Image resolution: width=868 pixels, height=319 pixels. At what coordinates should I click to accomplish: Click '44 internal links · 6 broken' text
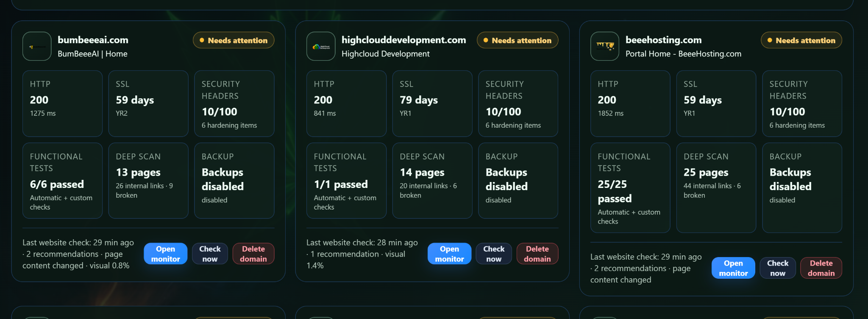click(x=712, y=190)
